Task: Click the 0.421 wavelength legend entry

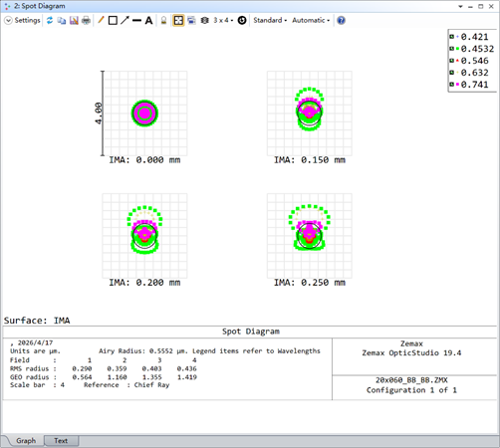Action: coord(469,37)
